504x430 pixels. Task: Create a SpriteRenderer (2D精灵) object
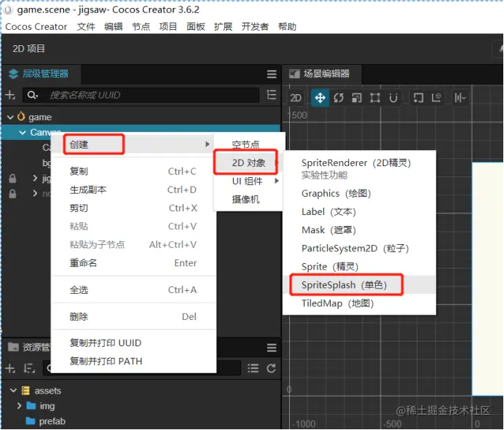point(359,168)
